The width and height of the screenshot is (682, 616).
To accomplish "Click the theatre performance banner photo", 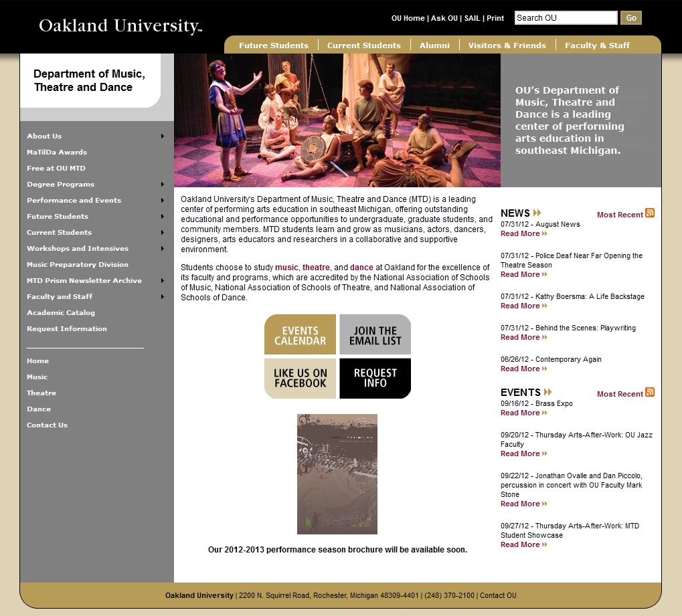I will point(337,120).
